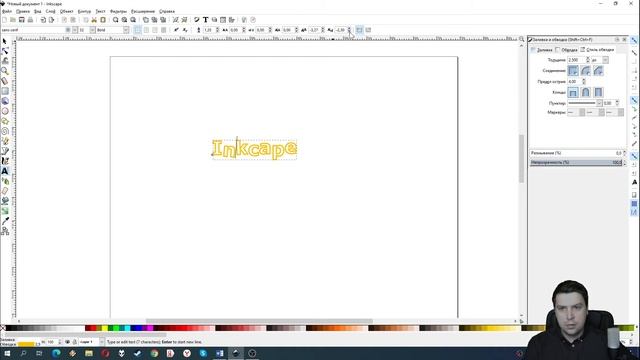Switch to the Стиль обводки tab
The width and height of the screenshot is (640, 360).
[598, 50]
